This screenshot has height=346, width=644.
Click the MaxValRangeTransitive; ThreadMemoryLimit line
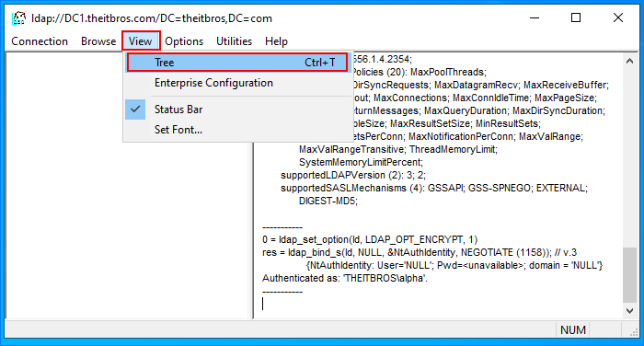(x=398, y=149)
